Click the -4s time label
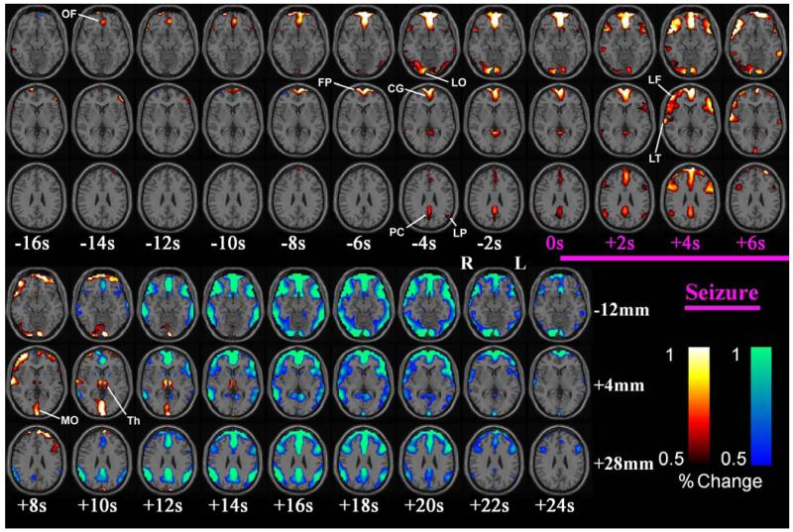Image resolution: width=793 pixels, height=532 pixels. [x=424, y=244]
